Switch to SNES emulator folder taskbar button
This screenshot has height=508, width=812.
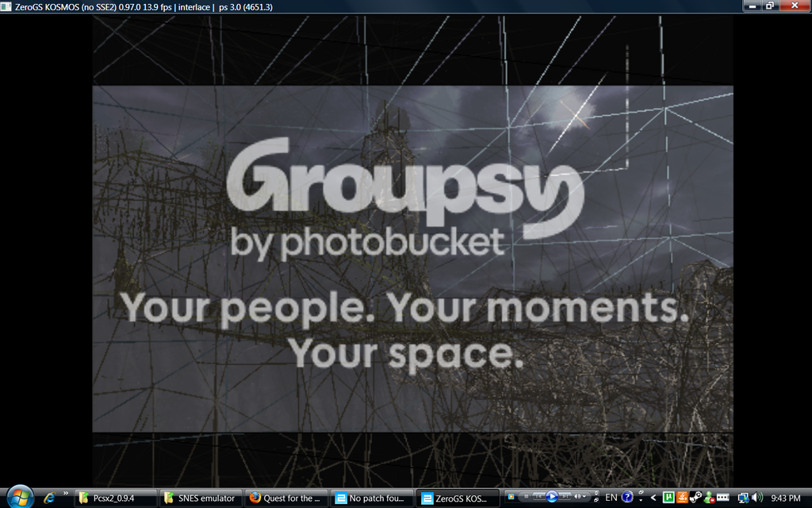(x=201, y=498)
